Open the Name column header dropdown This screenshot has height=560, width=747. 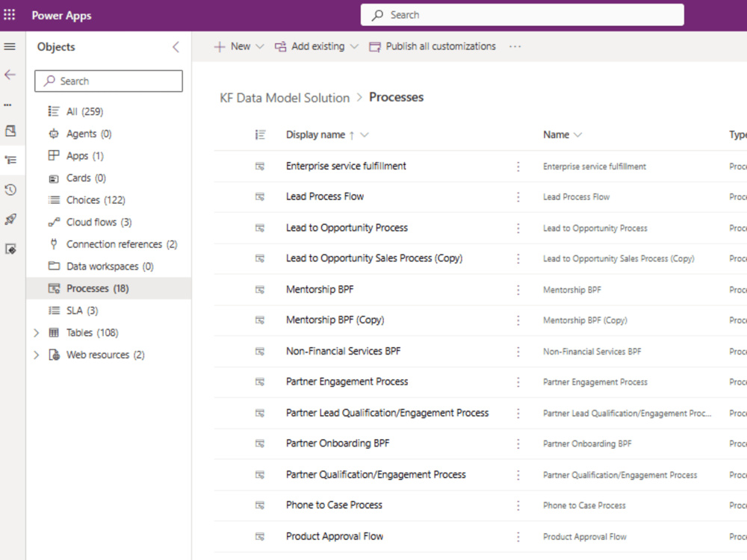tap(577, 134)
